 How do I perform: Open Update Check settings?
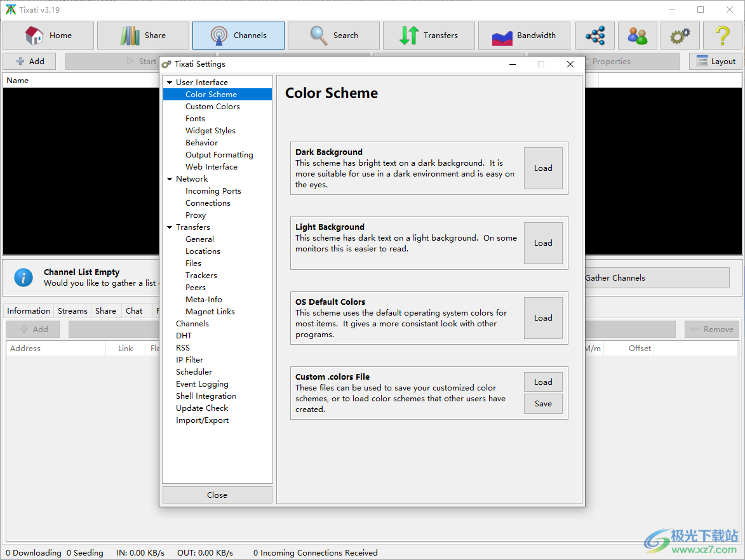pos(202,408)
